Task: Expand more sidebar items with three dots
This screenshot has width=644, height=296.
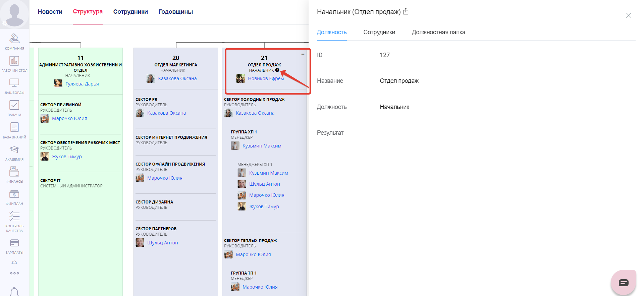Action: pyautogui.click(x=14, y=273)
